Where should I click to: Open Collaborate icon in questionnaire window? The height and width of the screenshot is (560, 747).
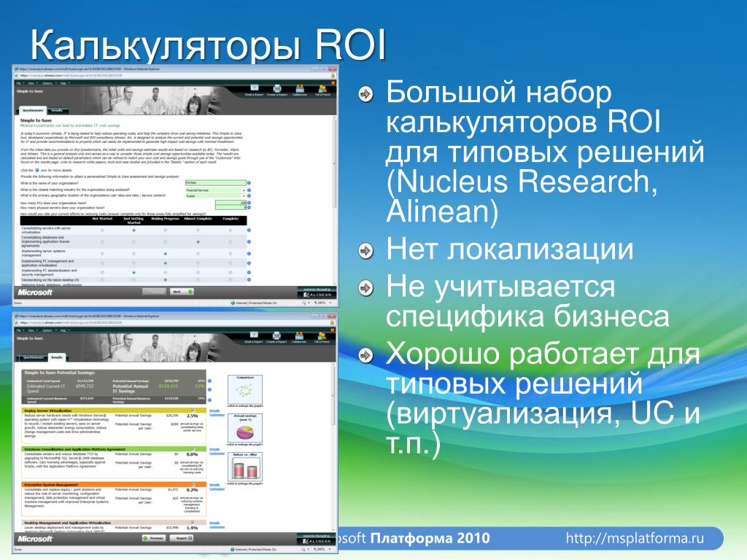click(300, 88)
